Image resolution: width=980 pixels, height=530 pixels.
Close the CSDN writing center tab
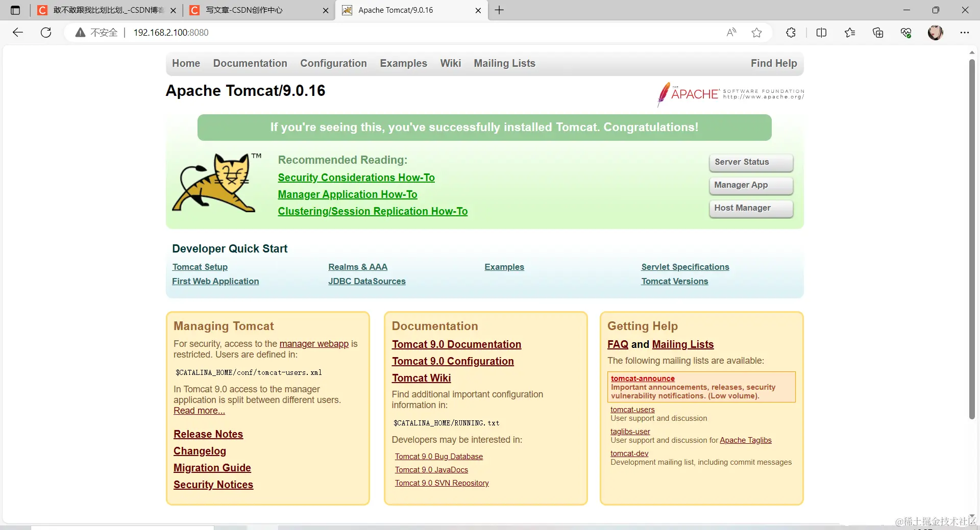click(326, 10)
